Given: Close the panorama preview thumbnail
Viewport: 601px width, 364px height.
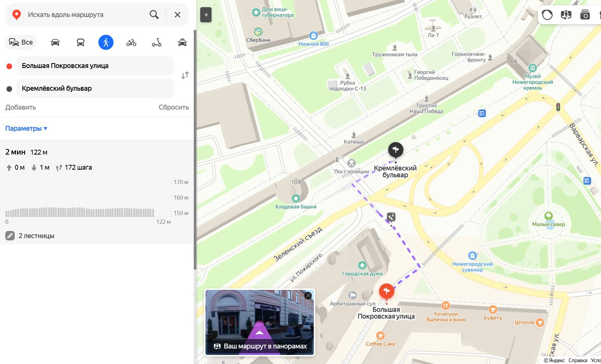Looking at the screenshot, I should [308, 296].
